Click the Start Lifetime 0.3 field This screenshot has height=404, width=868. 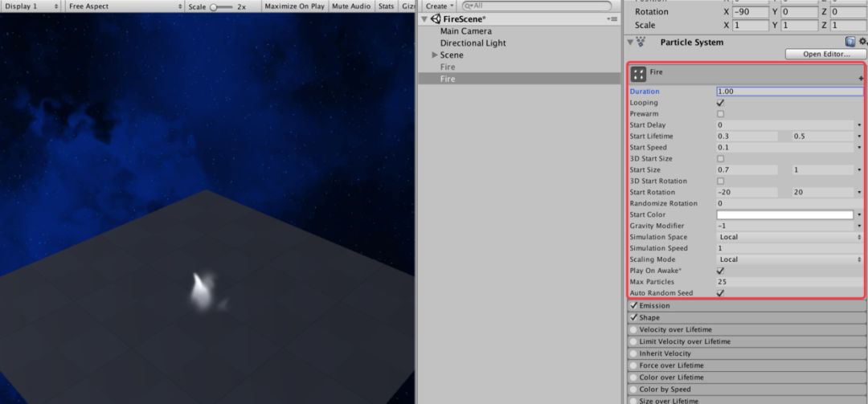(x=747, y=137)
